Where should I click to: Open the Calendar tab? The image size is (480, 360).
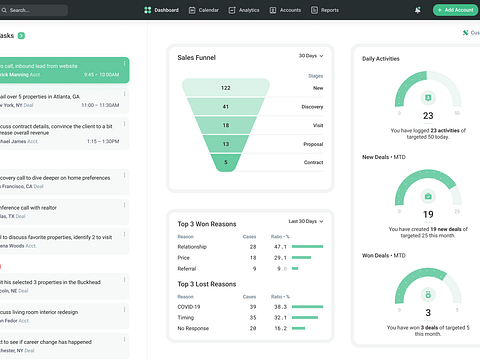(x=204, y=10)
